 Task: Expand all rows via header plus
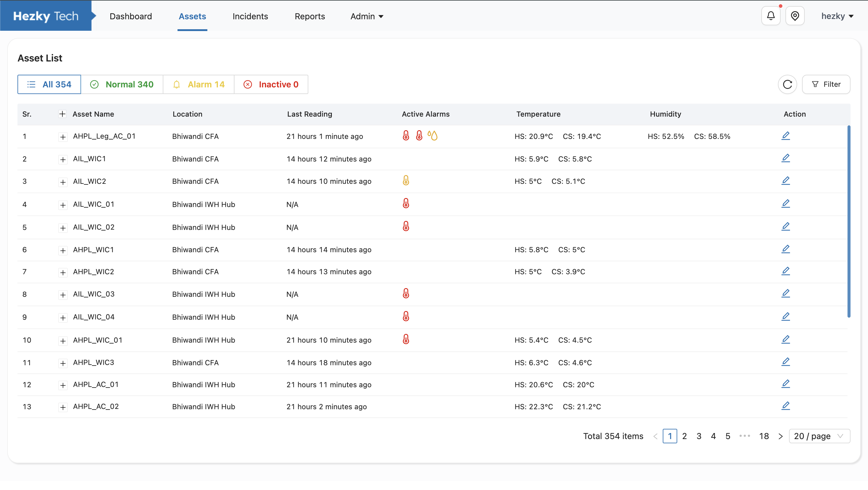pyautogui.click(x=62, y=114)
